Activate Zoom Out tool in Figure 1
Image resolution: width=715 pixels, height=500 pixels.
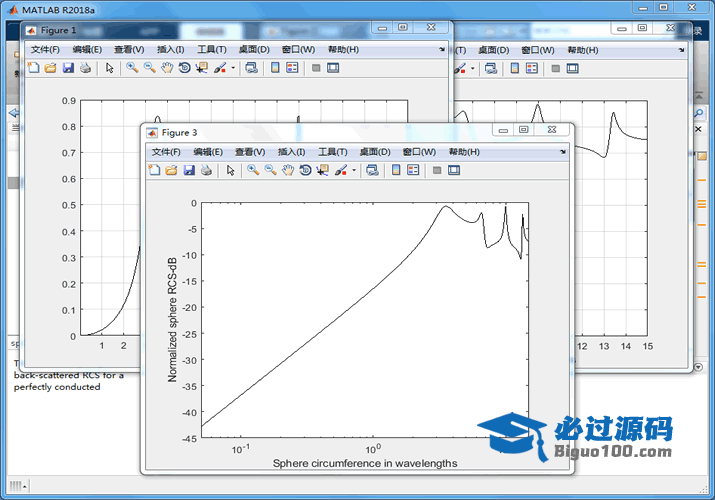[150, 68]
